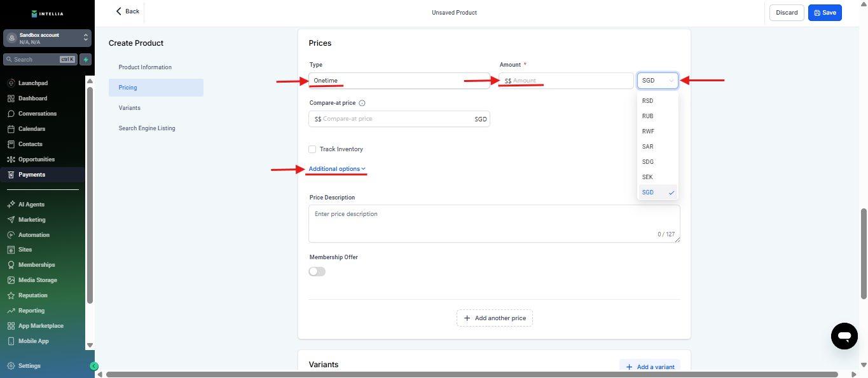Click the Calendars icon in sidebar
The width and height of the screenshot is (868, 378).
click(x=11, y=129)
